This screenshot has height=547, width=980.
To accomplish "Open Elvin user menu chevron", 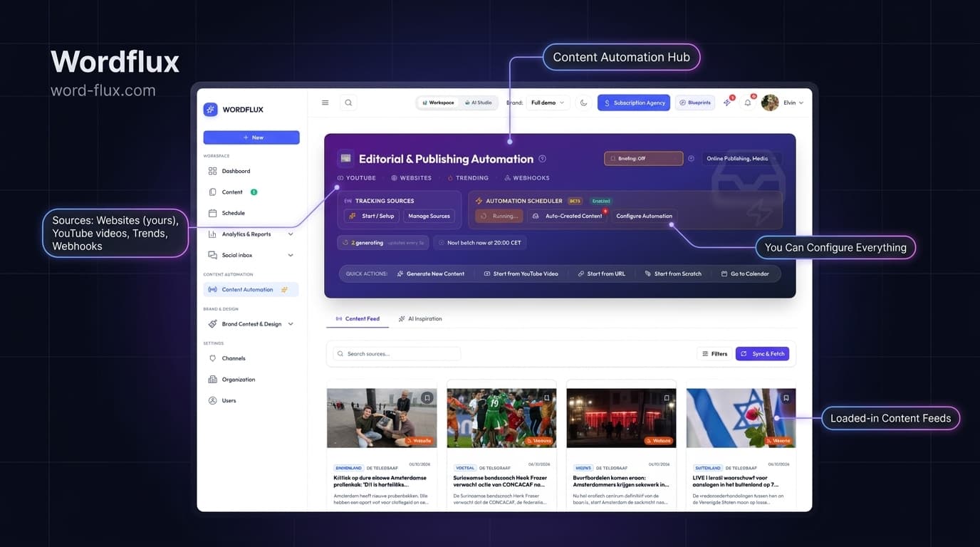I will tap(801, 103).
